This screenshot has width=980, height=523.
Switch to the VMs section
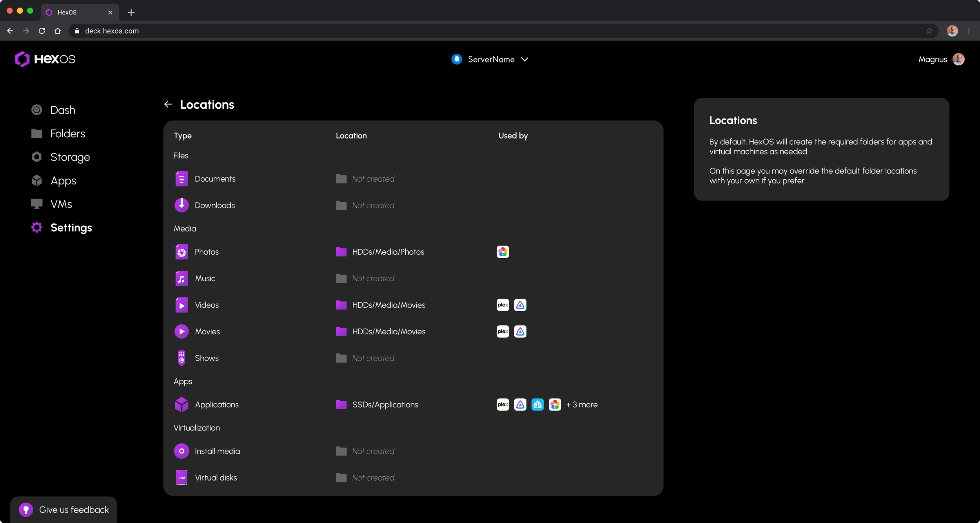(61, 204)
